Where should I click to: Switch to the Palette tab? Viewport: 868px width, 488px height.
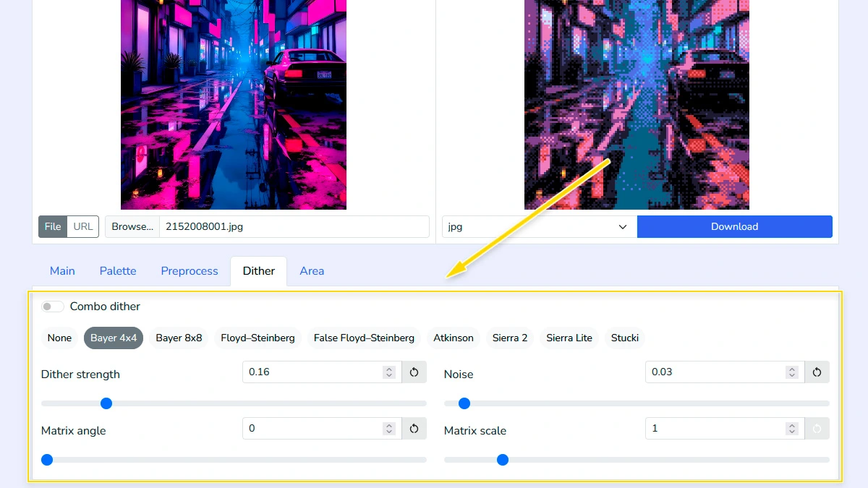[117, 270]
